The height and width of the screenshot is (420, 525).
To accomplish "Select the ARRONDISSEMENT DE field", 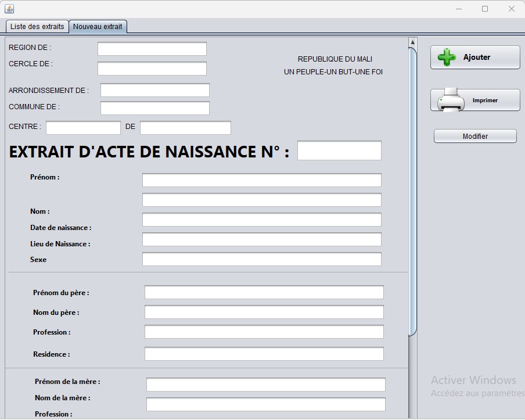I will click(154, 90).
